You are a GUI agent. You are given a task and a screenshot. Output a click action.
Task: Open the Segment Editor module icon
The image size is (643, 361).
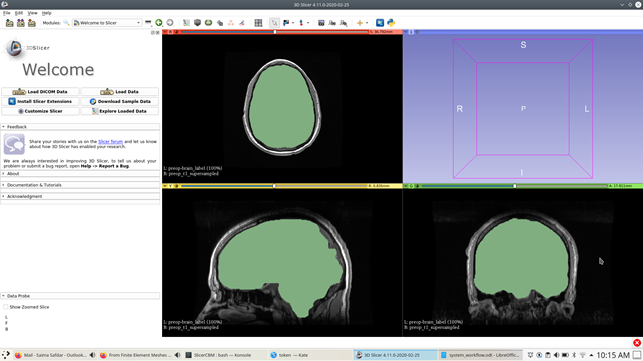point(242,23)
